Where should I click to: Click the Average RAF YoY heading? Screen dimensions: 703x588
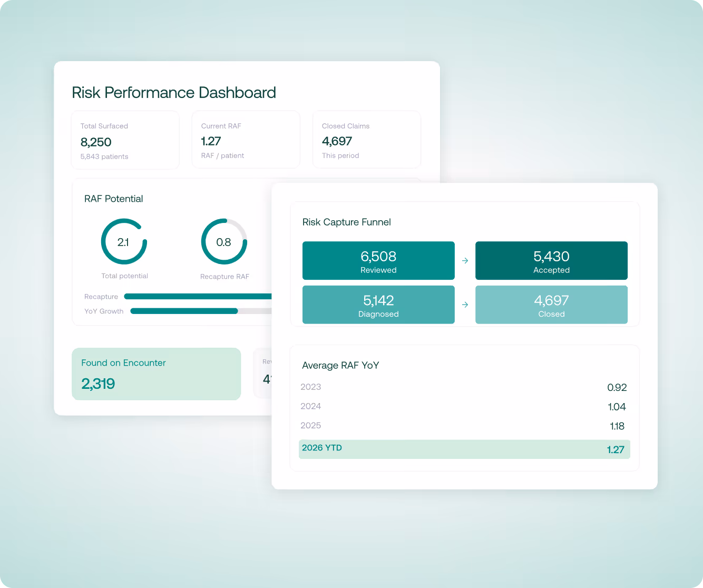click(x=340, y=366)
